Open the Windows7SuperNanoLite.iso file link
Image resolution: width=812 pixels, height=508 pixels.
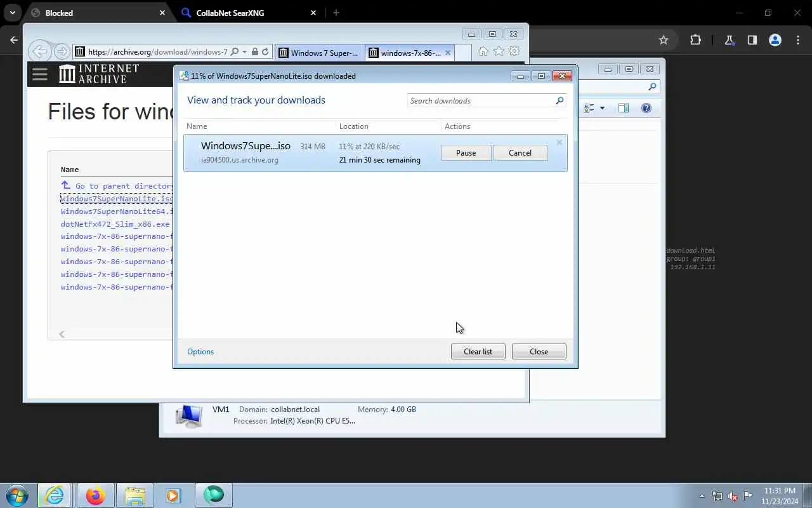pyautogui.click(x=117, y=199)
